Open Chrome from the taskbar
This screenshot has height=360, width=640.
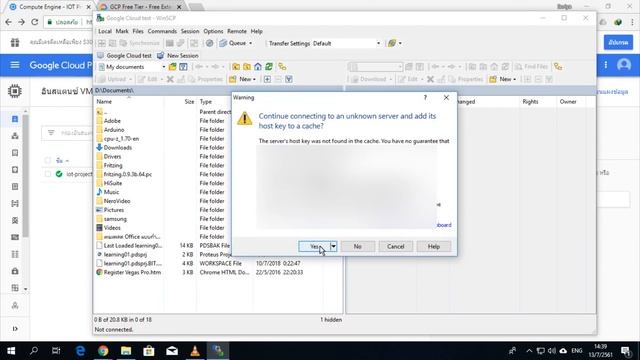(x=103, y=351)
